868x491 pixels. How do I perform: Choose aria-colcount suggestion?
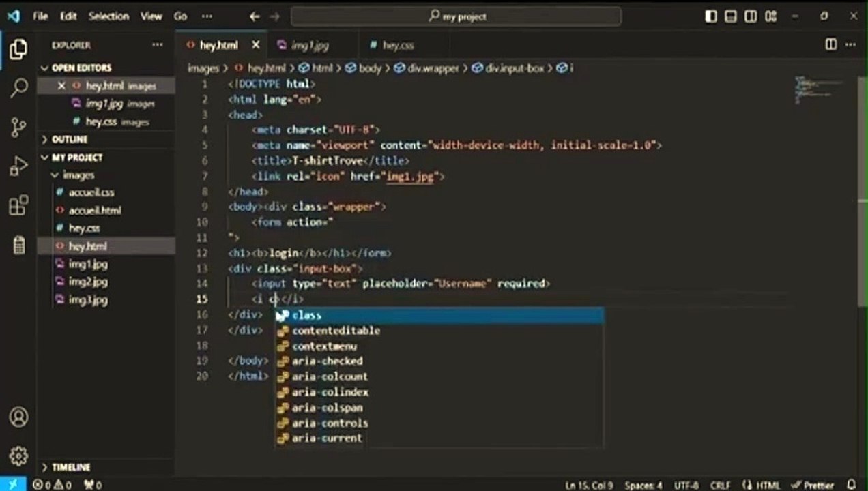click(439, 376)
